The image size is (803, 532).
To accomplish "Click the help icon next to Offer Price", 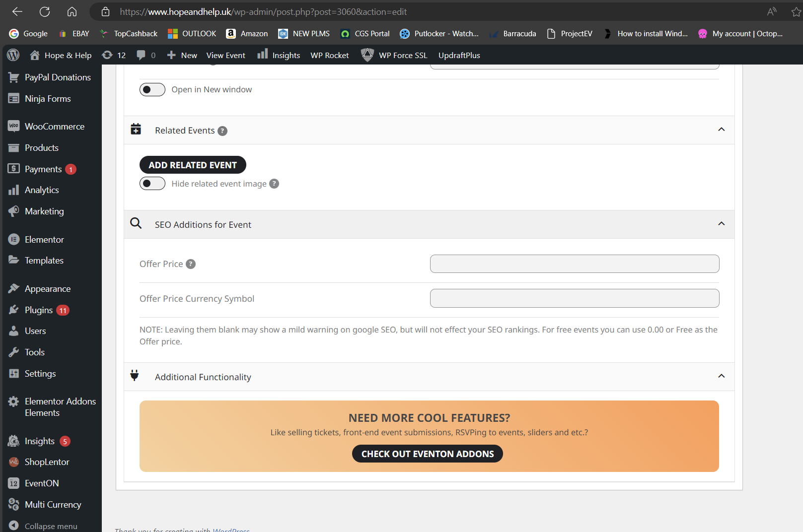I will 191,264.
